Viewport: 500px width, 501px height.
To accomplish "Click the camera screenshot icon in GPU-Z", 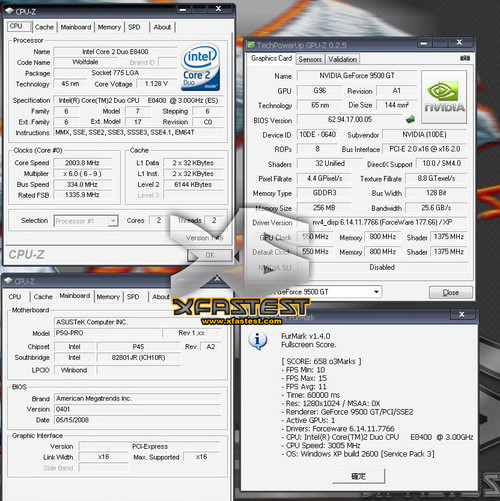I will [x=465, y=58].
